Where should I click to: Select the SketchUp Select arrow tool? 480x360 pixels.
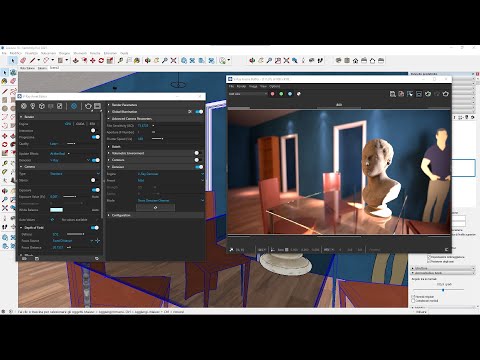[13, 60]
